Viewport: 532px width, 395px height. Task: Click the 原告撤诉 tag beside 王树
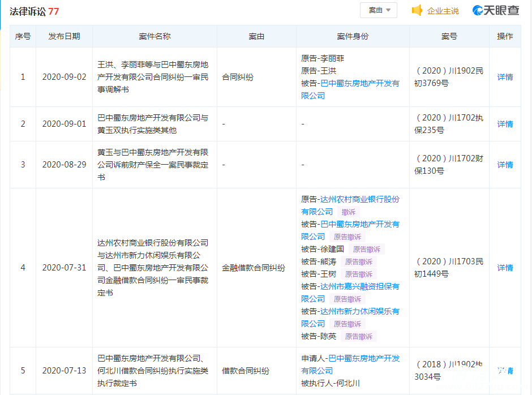point(359,274)
